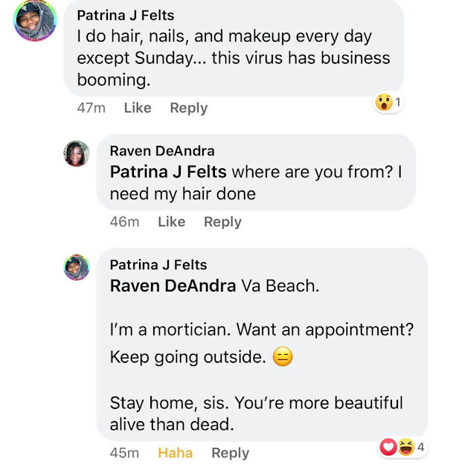This screenshot has height=476, width=453.
Task: Reply to the 45m mortician comment
Action: coord(230,453)
